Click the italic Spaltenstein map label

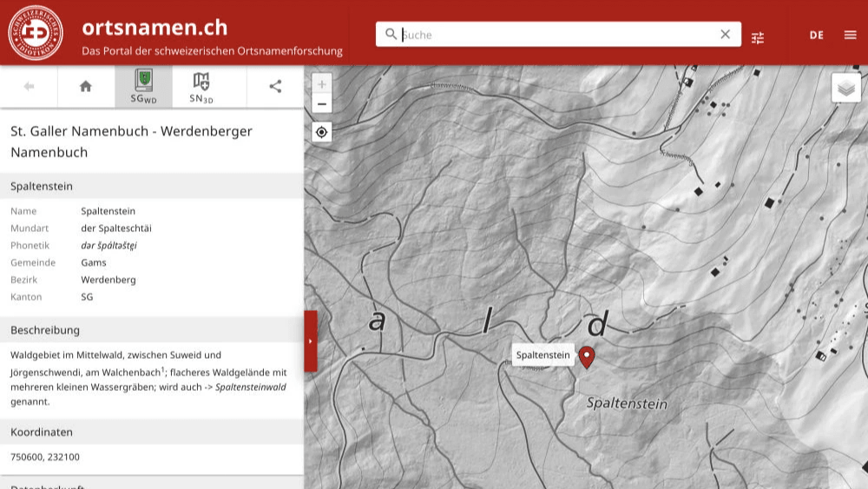(627, 403)
